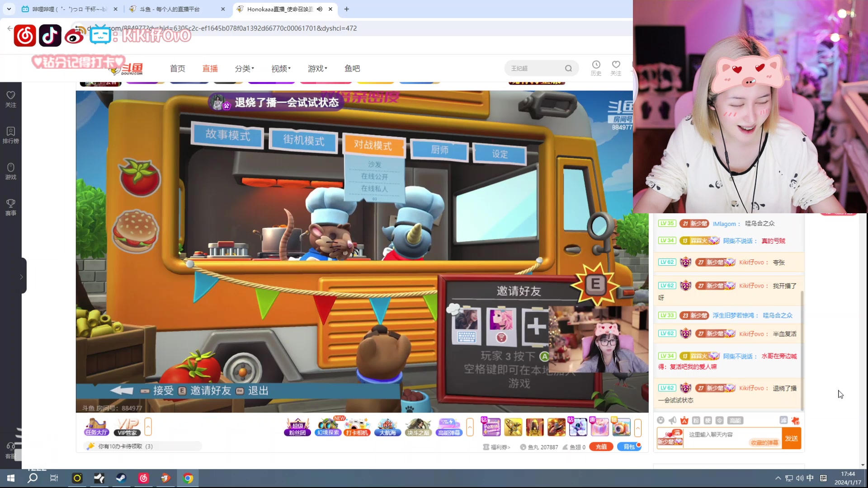
Task: Open Chrome from the taskbar
Action: coord(188,478)
